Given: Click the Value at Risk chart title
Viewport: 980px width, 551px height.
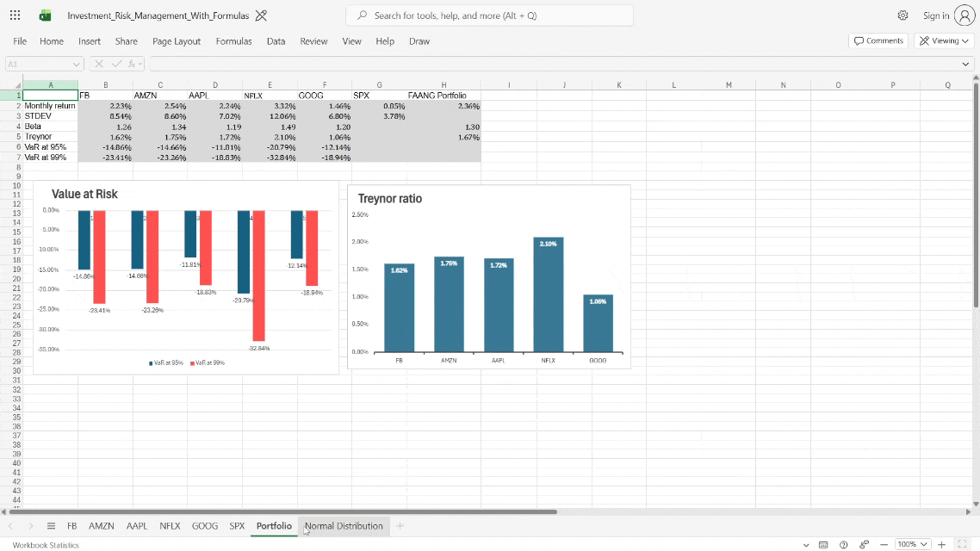Looking at the screenshot, I should click(84, 195).
